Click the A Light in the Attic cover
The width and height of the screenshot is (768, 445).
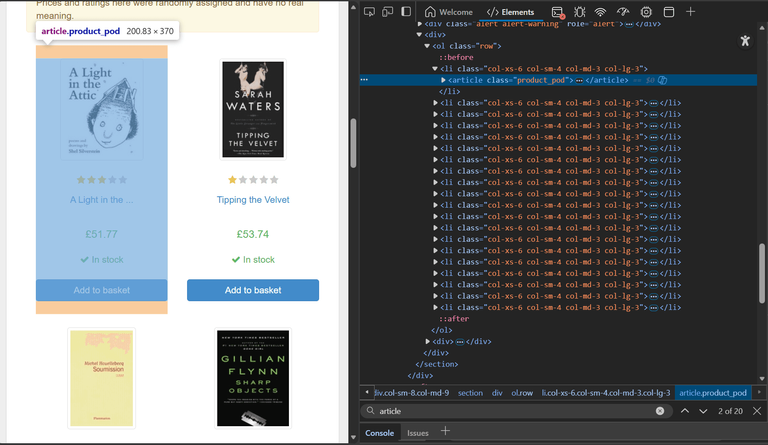(x=102, y=109)
